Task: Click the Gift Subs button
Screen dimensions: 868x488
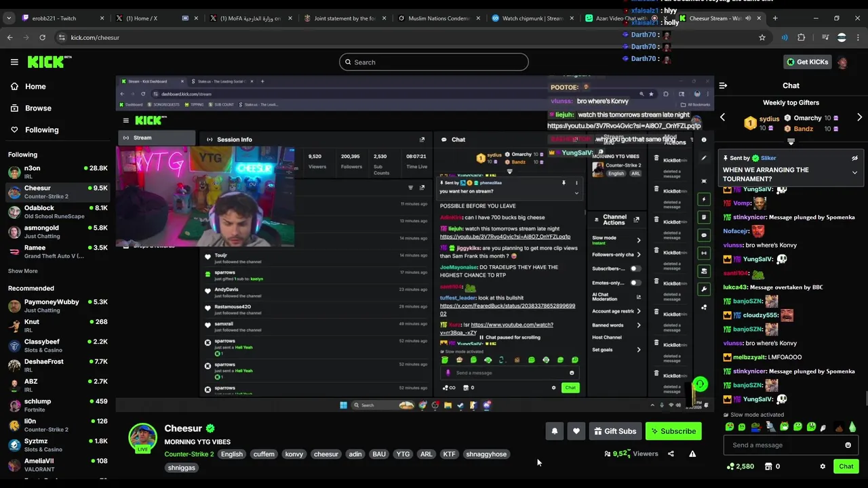Action: [615, 431]
